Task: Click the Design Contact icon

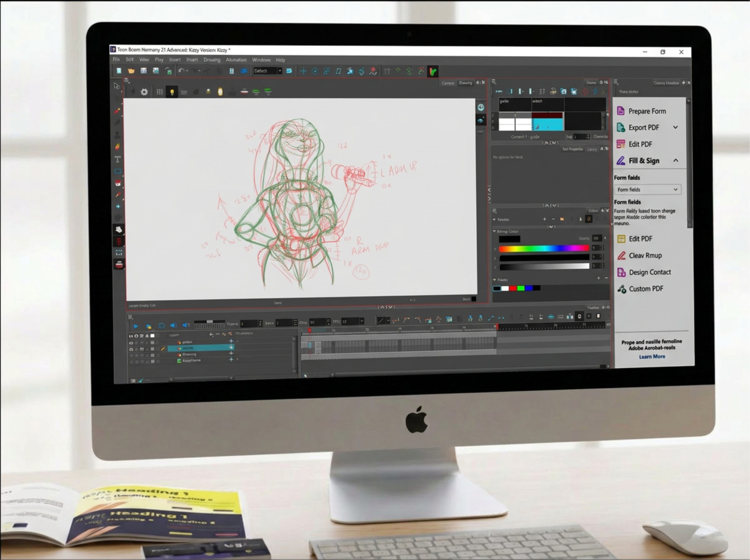Action: [x=621, y=272]
